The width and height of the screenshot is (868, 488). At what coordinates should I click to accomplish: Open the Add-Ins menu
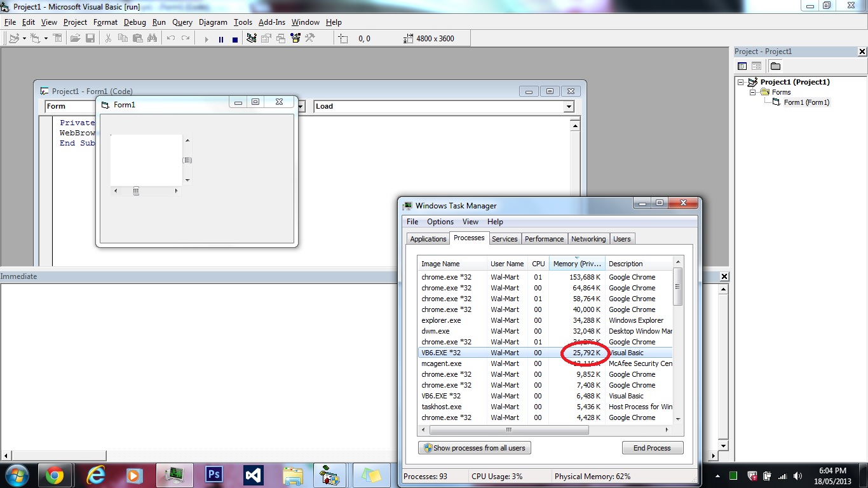[x=272, y=22]
